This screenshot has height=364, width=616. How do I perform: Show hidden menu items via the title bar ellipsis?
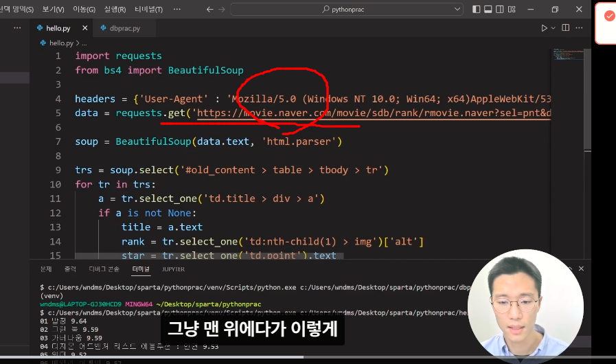[x=177, y=9]
